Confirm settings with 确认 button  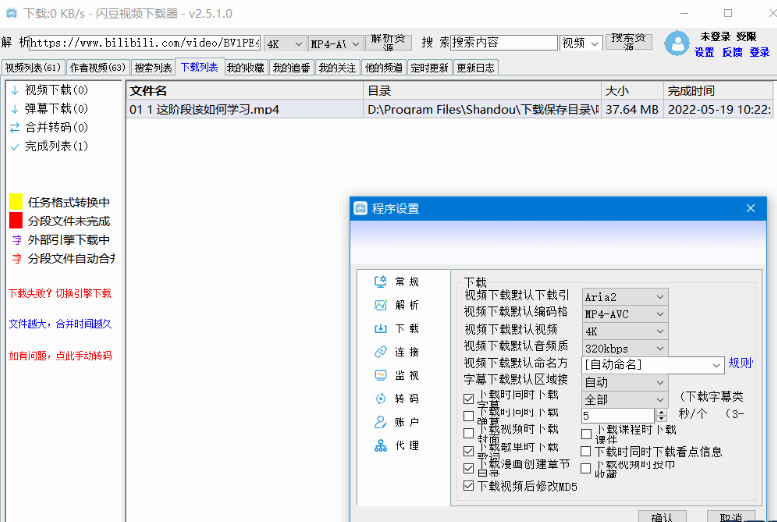662,516
